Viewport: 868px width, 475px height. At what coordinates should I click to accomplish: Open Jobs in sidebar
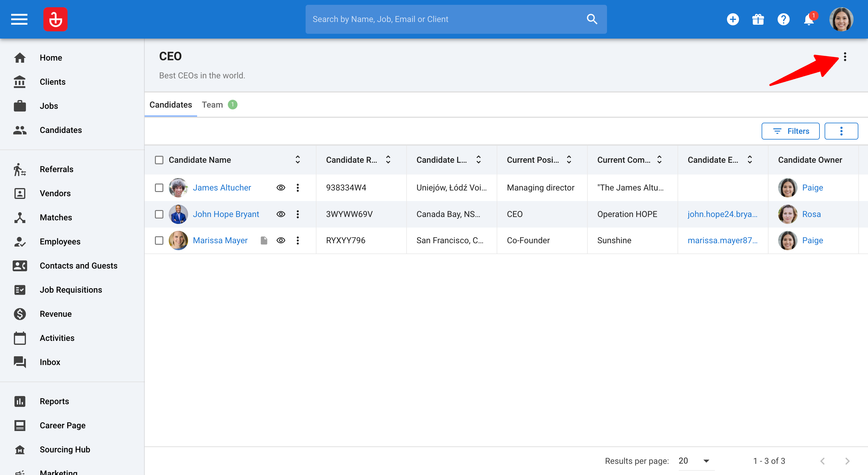[49, 106]
